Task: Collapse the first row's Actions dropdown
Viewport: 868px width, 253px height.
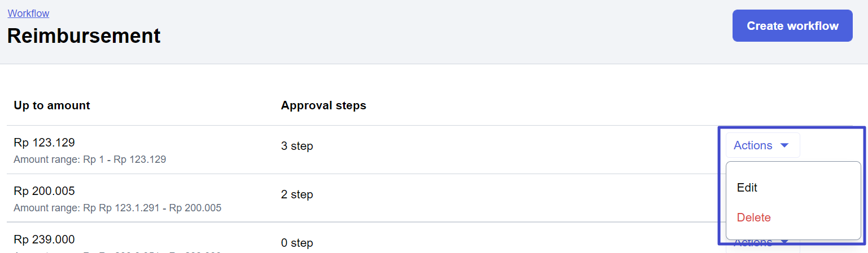Action: (762, 145)
